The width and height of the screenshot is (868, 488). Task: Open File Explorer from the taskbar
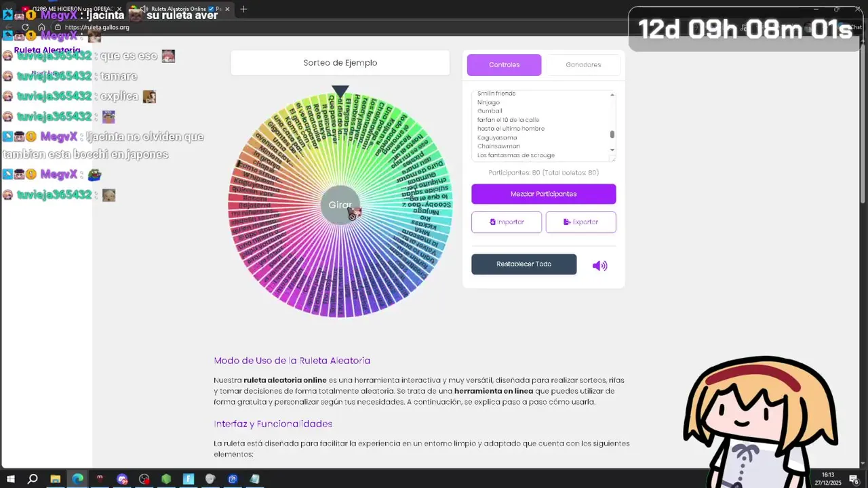[55, 479]
